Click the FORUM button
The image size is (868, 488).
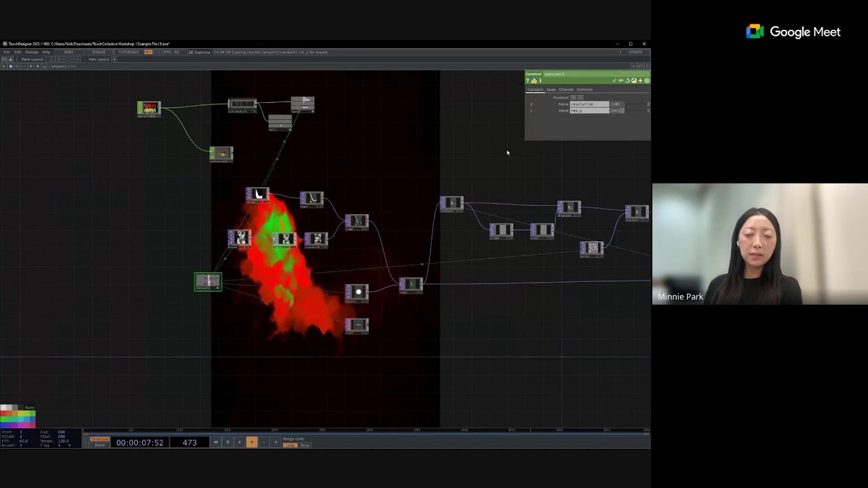point(99,52)
